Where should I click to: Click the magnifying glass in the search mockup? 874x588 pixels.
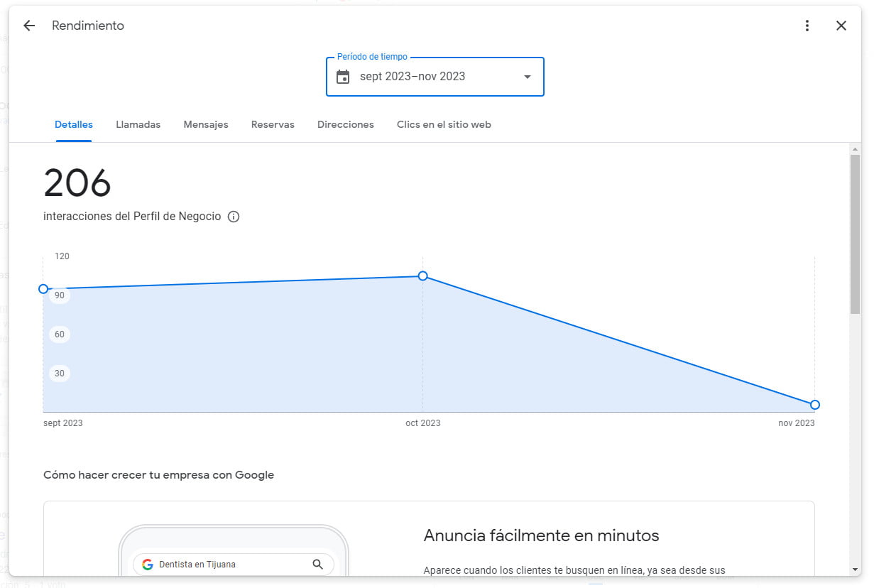coord(317,565)
